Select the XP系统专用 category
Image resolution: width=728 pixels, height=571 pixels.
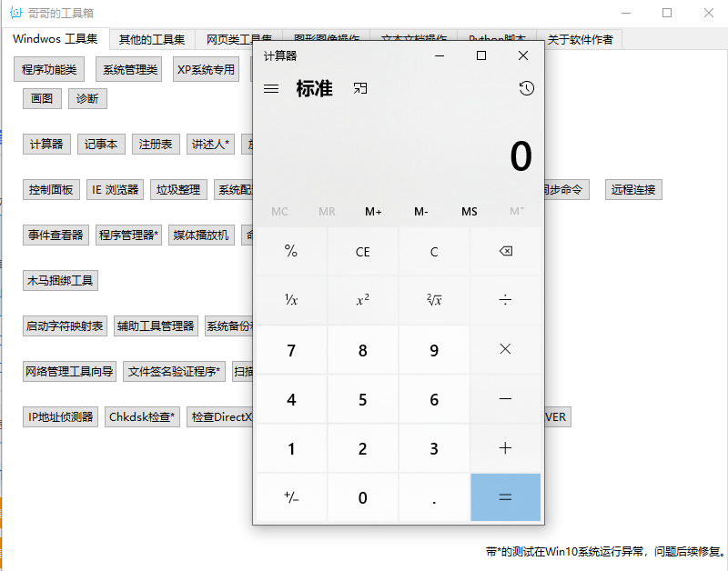tap(206, 68)
